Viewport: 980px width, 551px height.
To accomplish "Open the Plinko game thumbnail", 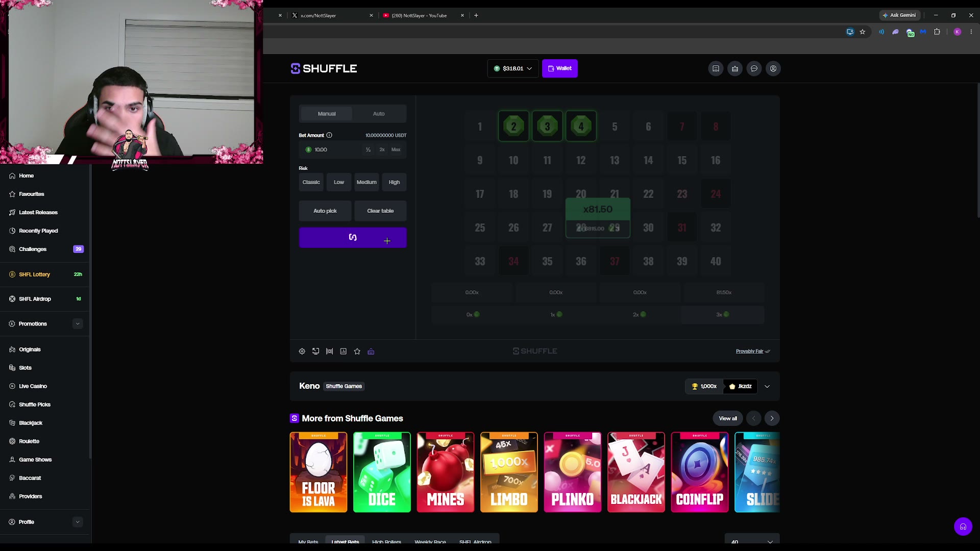I will 573,472.
